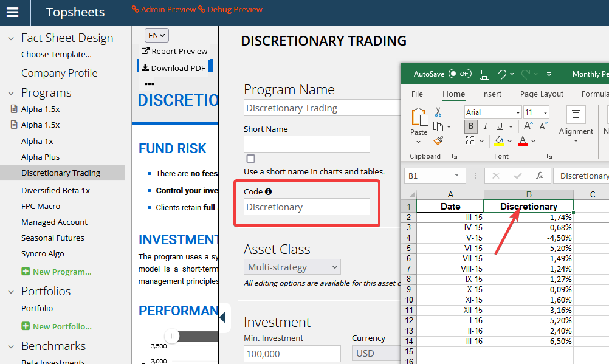
Task: Collapse the Fact Sheet Design section
Action: 12,38
